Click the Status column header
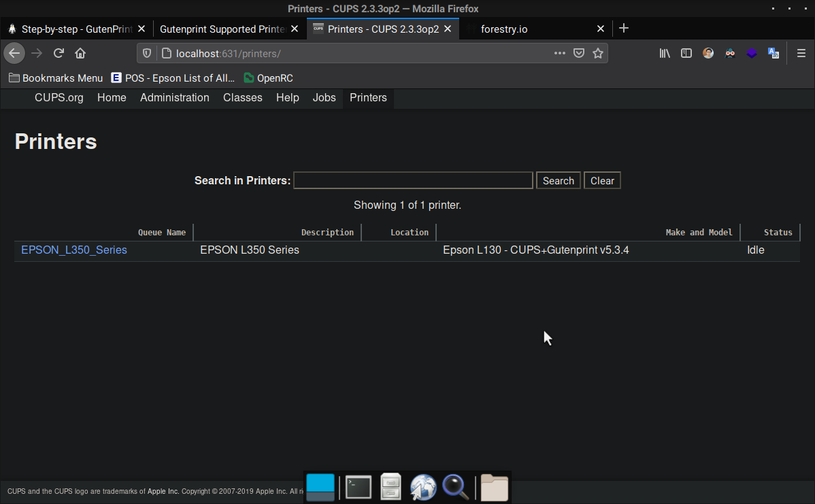This screenshot has height=504, width=815. (778, 232)
